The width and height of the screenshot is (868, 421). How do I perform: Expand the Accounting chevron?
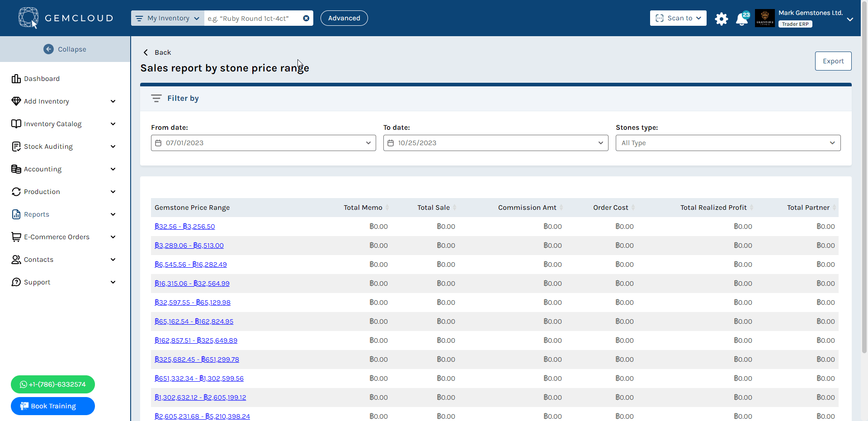(113, 169)
